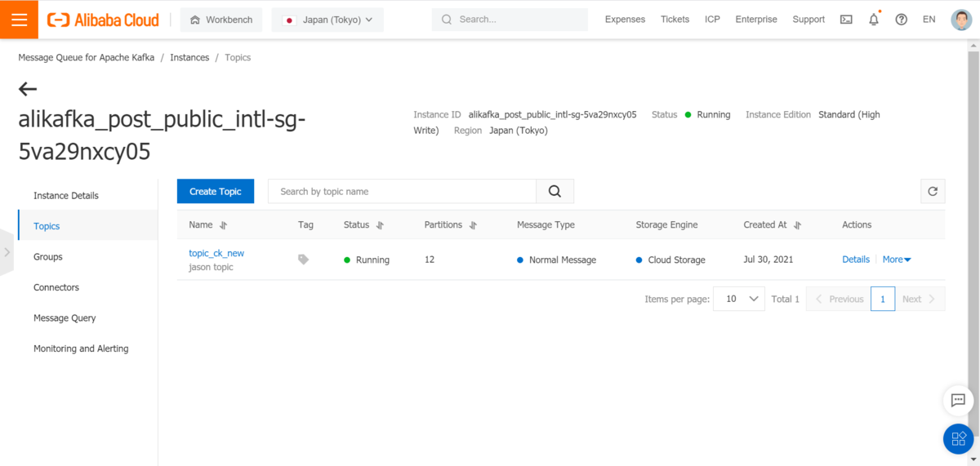Sort topics by Status column
980x466 pixels.
(x=380, y=225)
